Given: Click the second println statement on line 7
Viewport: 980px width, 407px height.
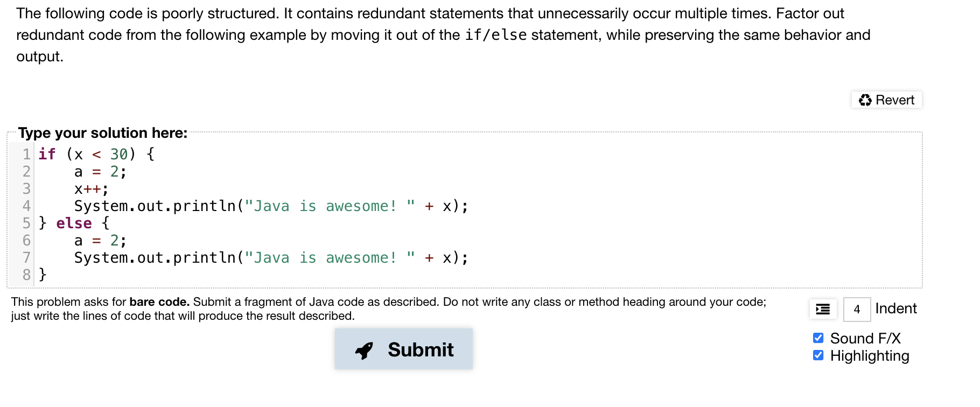Looking at the screenshot, I should point(271,258).
